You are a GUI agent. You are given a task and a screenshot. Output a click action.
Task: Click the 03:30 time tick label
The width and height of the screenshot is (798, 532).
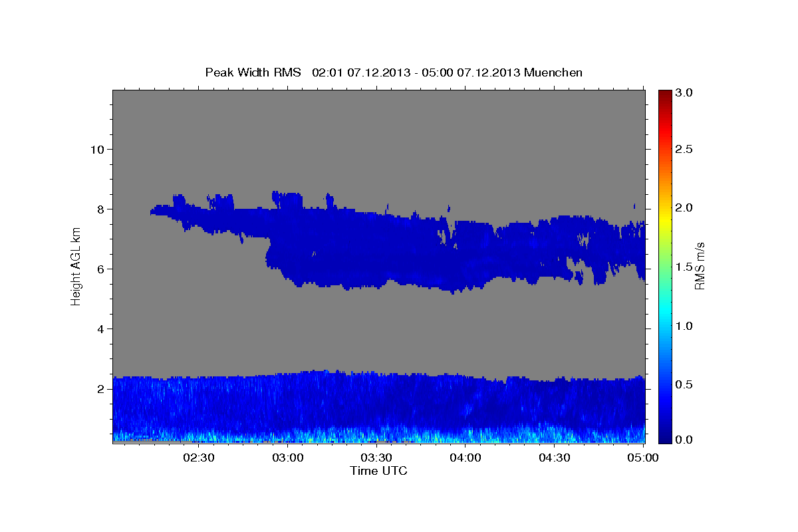[x=377, y=458]
